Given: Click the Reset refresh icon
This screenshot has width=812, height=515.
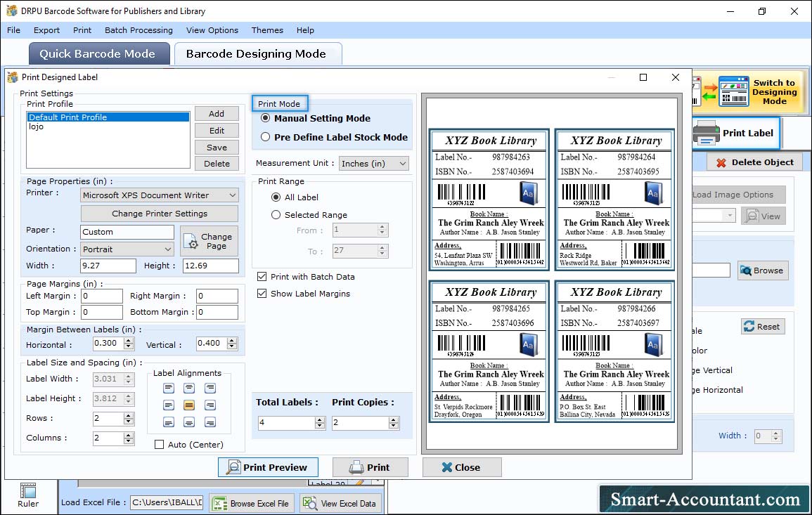Looking at the screenshot, I should tap(749, 327).
